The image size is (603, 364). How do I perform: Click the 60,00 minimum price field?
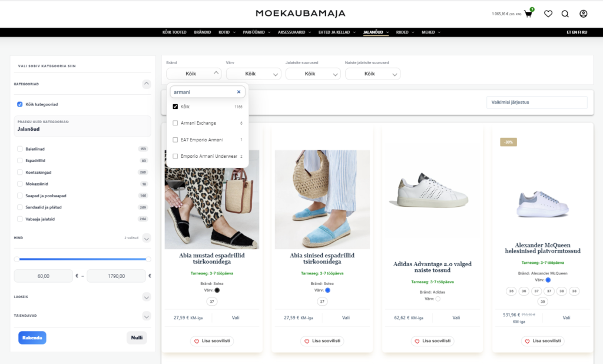tap(43, 275)
